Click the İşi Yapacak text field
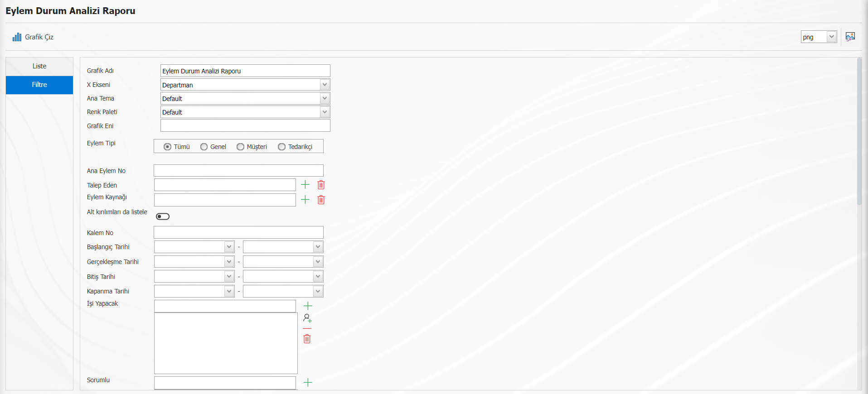The image size is (868, 394). point(225,306)
